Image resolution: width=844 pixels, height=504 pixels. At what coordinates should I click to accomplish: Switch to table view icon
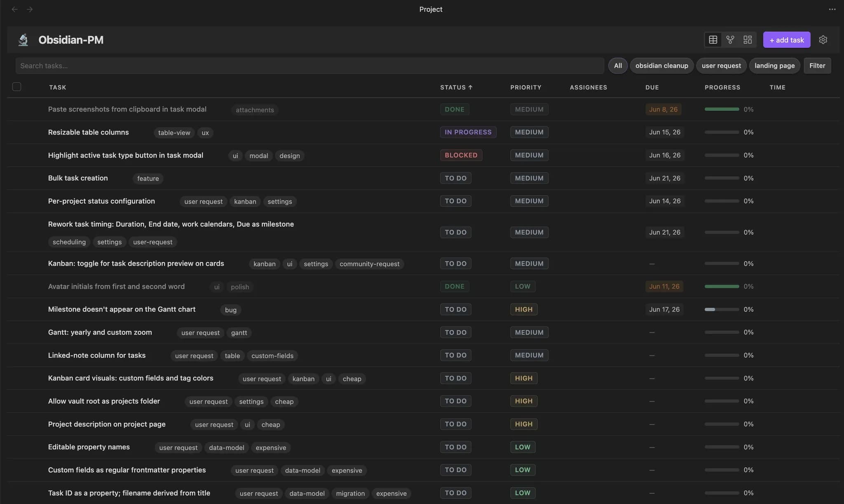(x=713, y=40)
